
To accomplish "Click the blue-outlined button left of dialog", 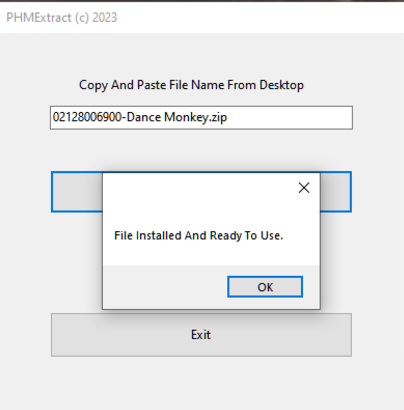I will click(x=77, y=192).
